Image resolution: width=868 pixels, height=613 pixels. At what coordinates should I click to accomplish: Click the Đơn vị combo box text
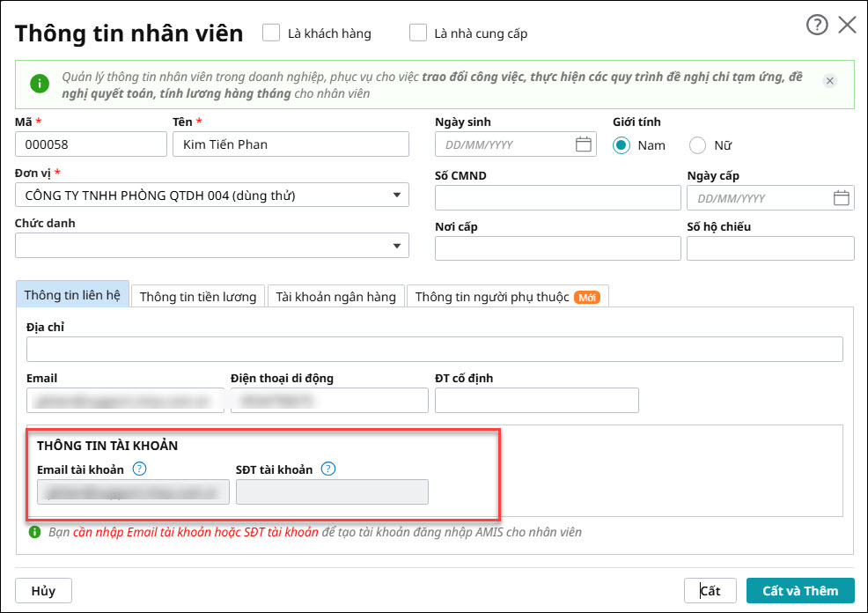tap(160, 196)
